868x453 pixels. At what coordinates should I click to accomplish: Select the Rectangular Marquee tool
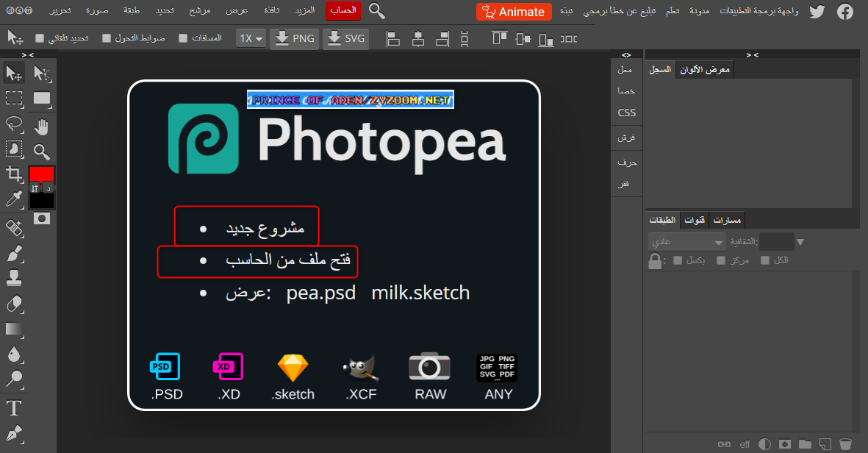coord(14,99)
